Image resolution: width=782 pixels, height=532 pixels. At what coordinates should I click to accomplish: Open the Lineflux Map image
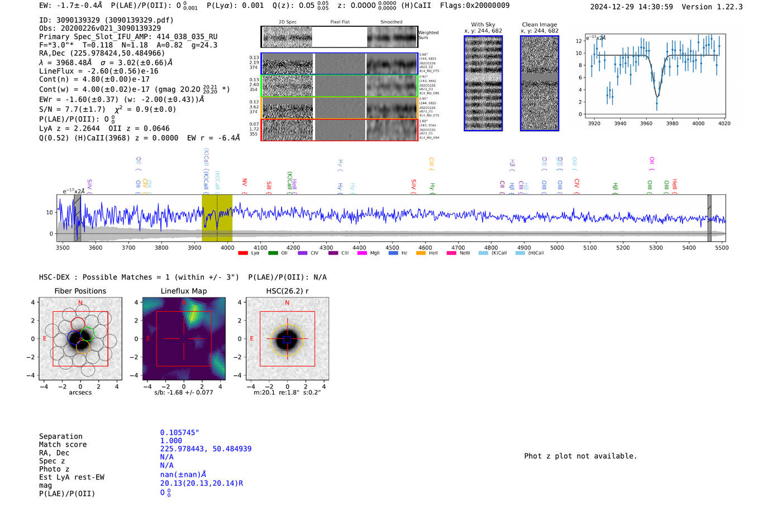click(x=184, y=339)
